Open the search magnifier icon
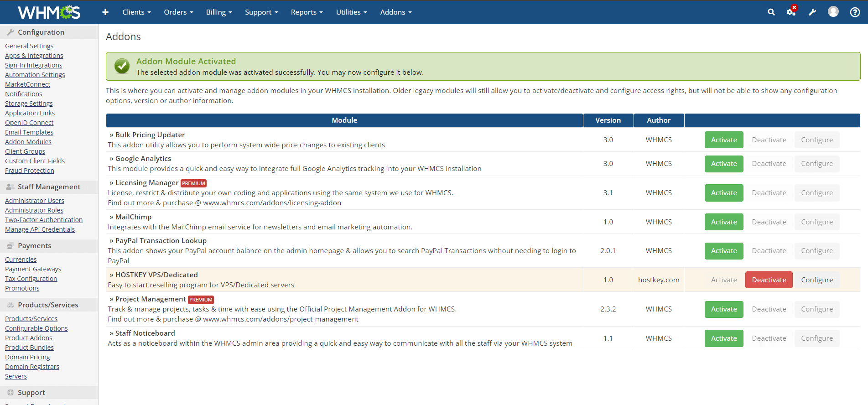The height and width of the screenshot is (405, 868). tap(771, 12)
